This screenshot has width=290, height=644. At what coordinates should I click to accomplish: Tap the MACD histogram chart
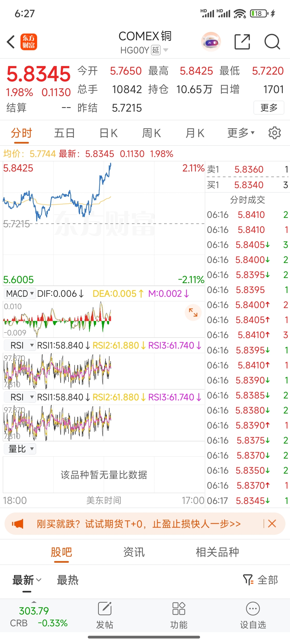[x=104, y=319]
